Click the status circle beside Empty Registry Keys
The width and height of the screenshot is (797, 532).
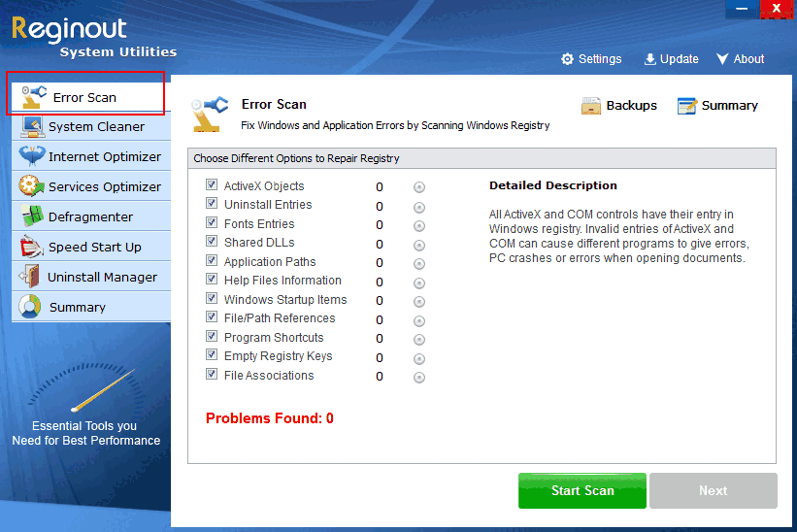coord(418,359)
